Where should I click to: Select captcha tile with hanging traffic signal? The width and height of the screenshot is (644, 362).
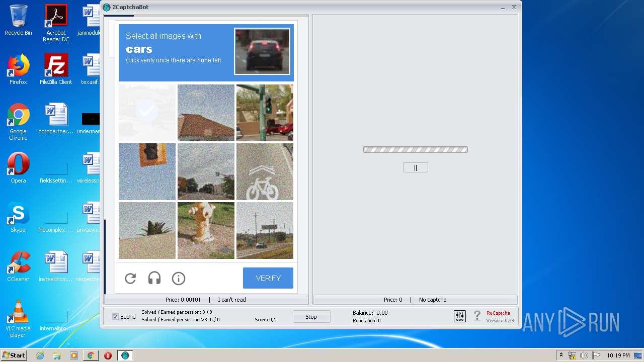point(147,171)
